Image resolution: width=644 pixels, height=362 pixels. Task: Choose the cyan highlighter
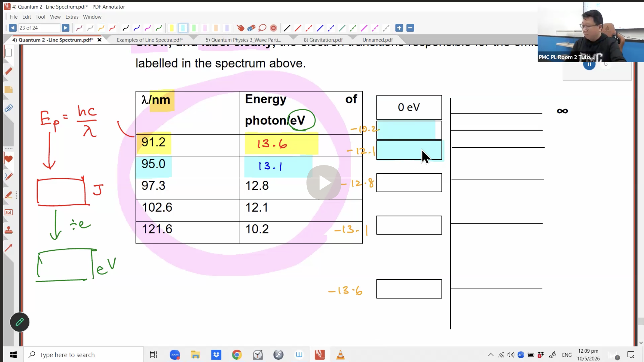click(x=183, y=28)
